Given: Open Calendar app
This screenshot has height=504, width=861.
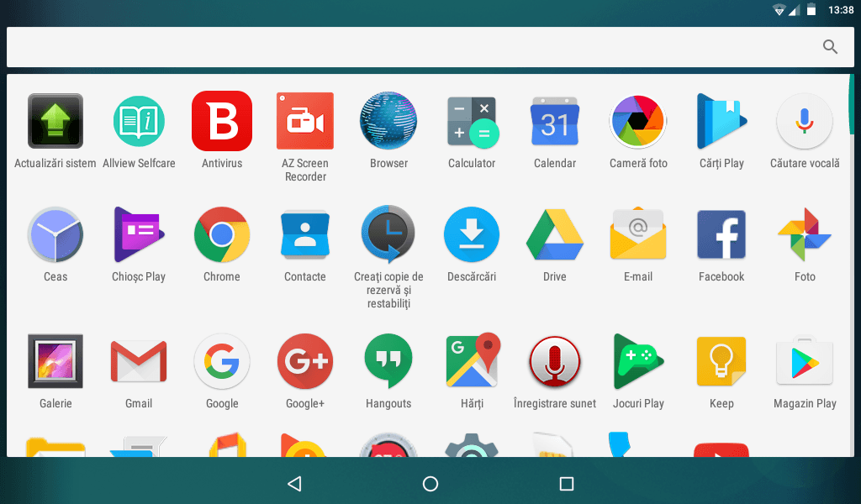Looking at the screenshot, I should tap(555, 121).
